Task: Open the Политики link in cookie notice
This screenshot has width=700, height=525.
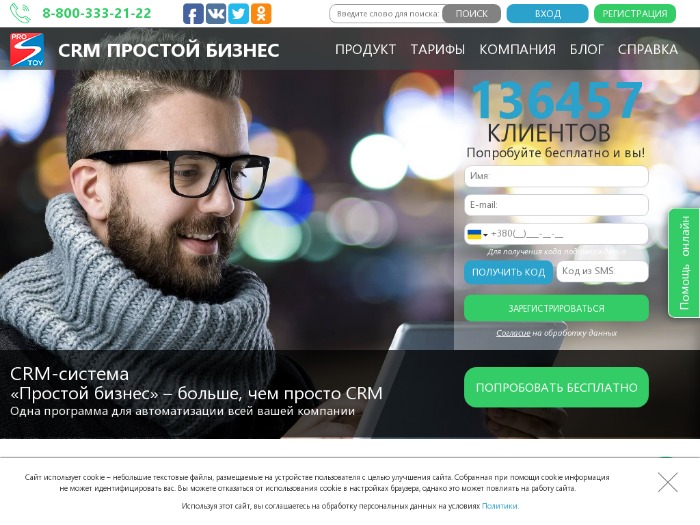Action: coord(500,506)
